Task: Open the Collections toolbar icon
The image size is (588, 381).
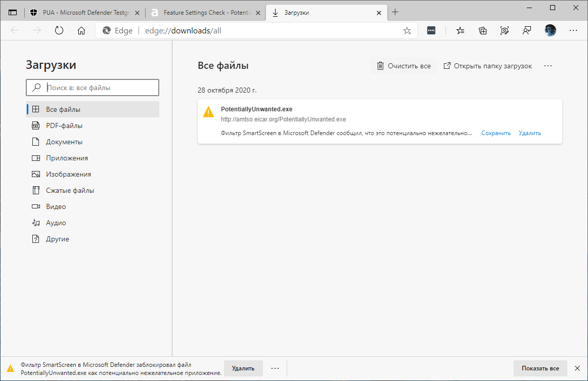Action: click(483, 30)
